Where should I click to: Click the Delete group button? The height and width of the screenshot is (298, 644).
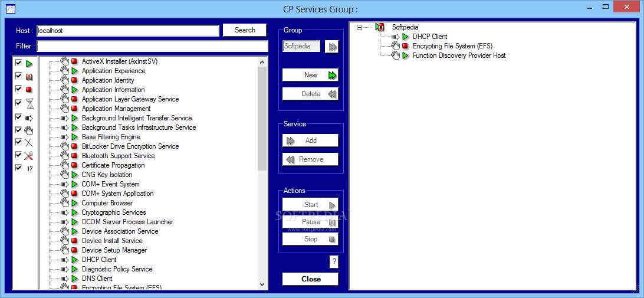[x=310, y=94]
